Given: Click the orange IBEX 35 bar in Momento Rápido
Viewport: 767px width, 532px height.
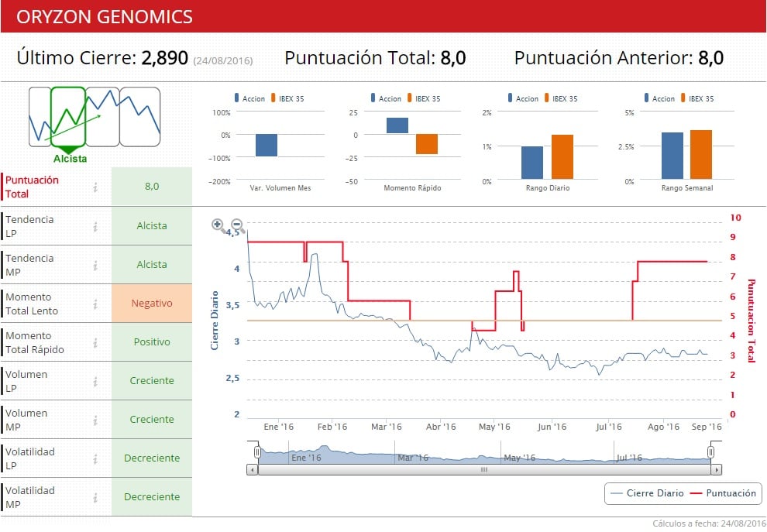Looking at the screenshot, I should tap(427, 144).
